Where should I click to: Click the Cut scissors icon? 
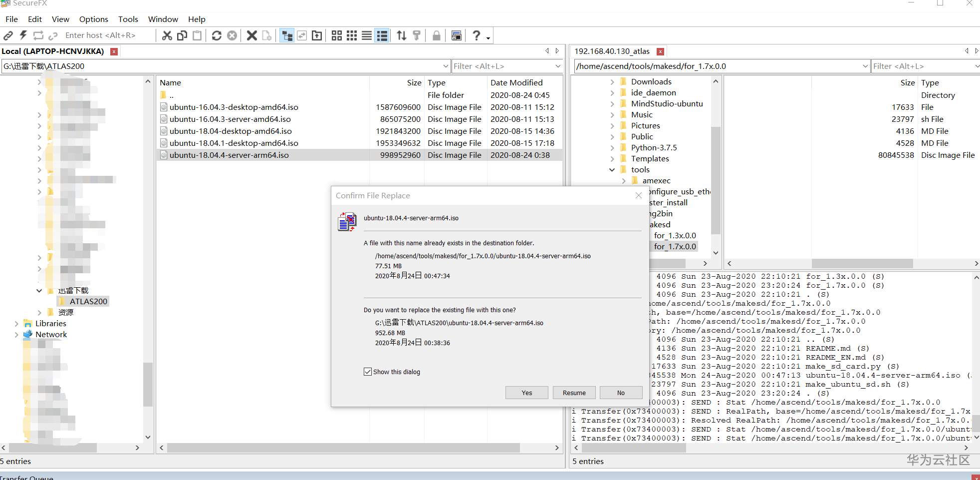pyautogui.click(x=167, y=35)
